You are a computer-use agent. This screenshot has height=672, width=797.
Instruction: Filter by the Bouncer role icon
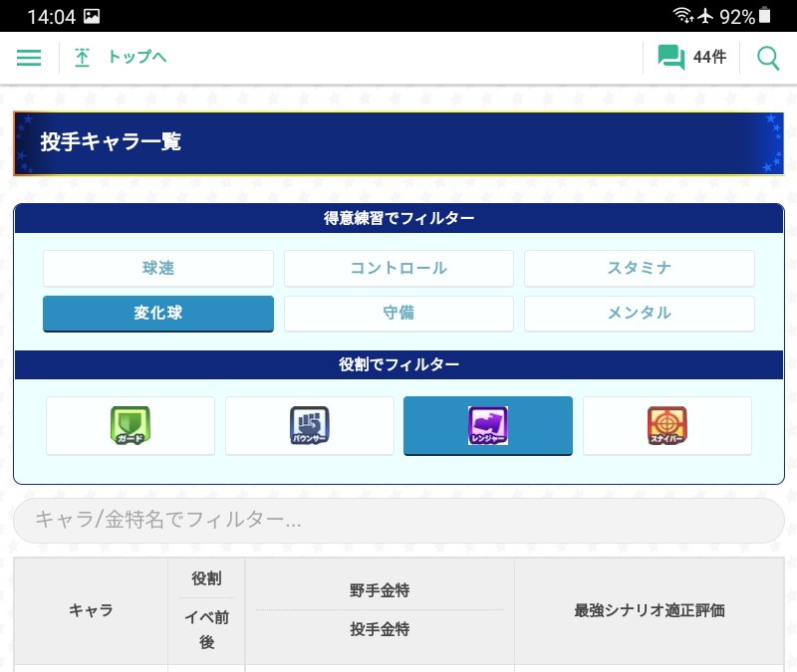(x=309, y=426)
